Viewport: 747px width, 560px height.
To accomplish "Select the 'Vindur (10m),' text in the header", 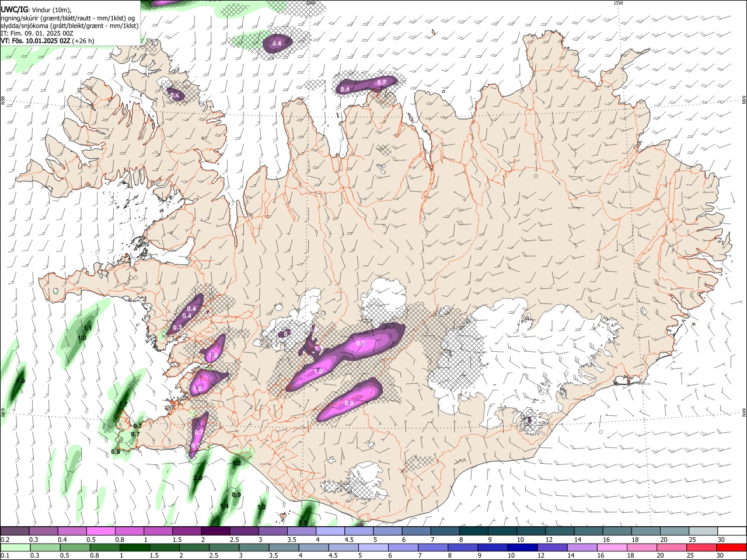I will (x=51, y=9).
